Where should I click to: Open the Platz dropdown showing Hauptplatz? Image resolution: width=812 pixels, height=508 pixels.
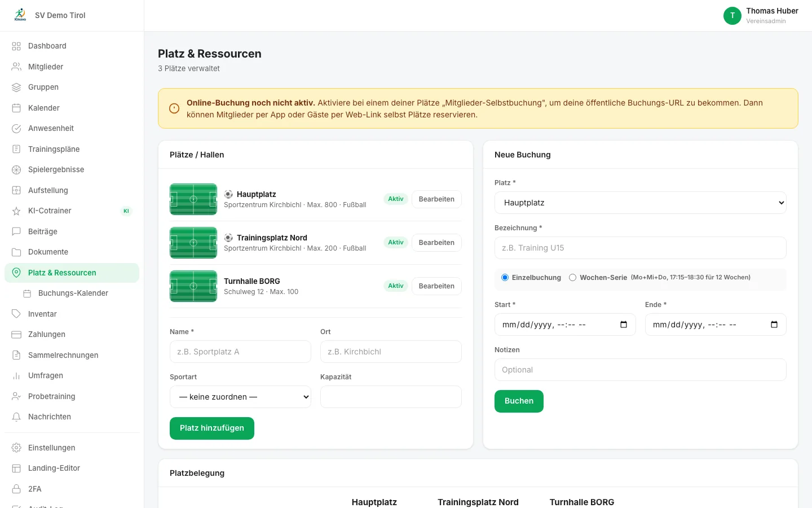click(641, 203)
